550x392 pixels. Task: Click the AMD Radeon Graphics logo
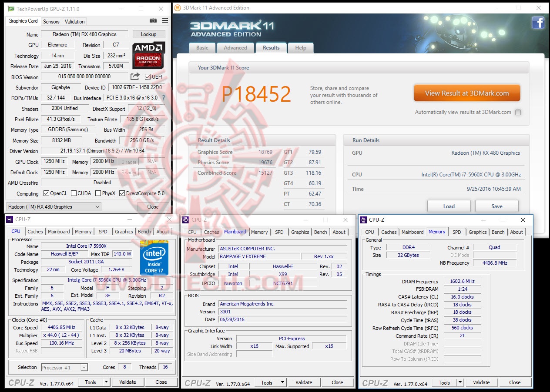148,55
